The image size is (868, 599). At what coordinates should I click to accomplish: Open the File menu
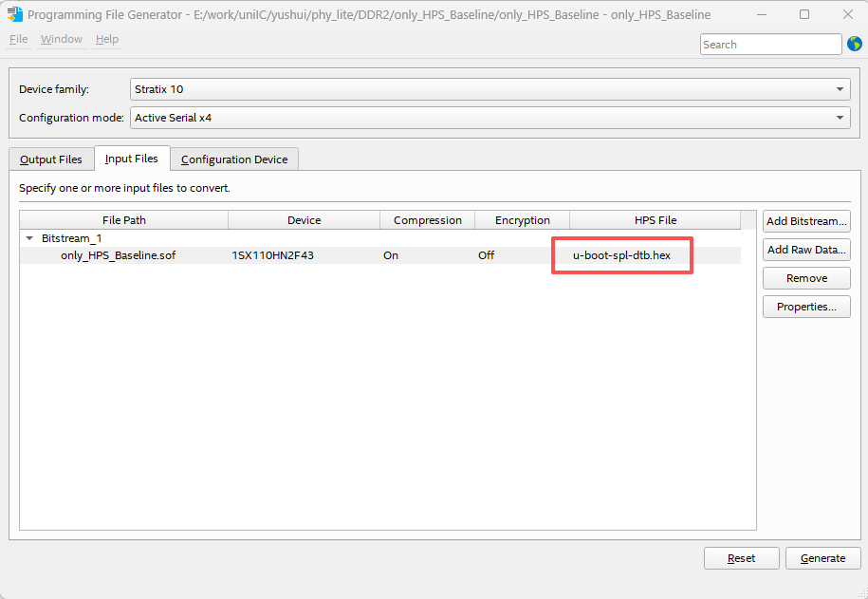click(18, 39)
